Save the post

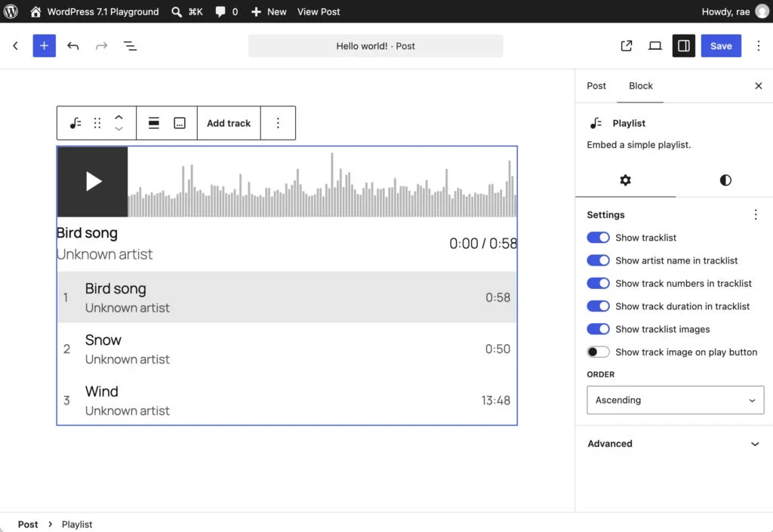coord(721,46)
